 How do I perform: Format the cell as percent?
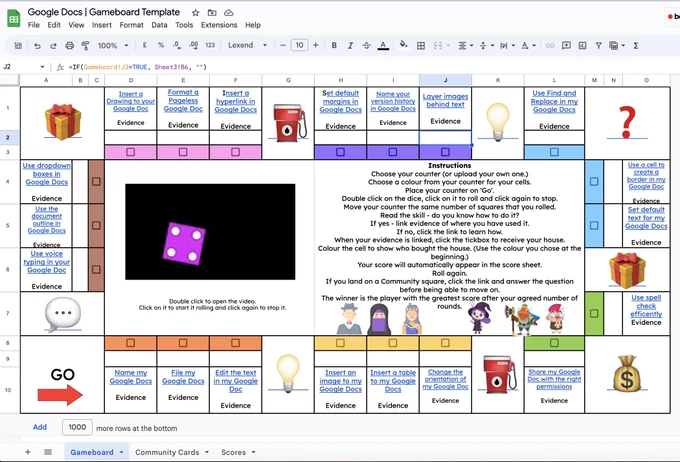coord(161,45)
